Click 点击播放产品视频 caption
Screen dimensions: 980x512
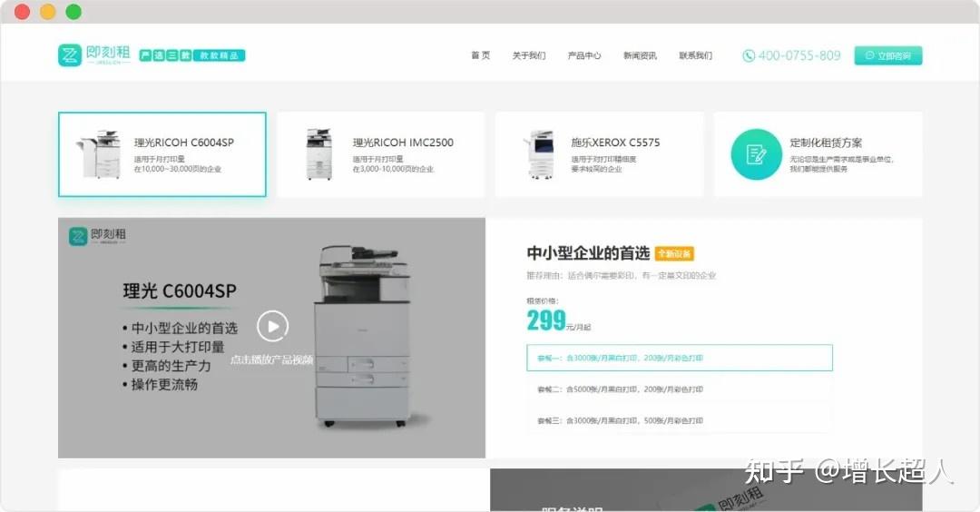click(271, 359)
